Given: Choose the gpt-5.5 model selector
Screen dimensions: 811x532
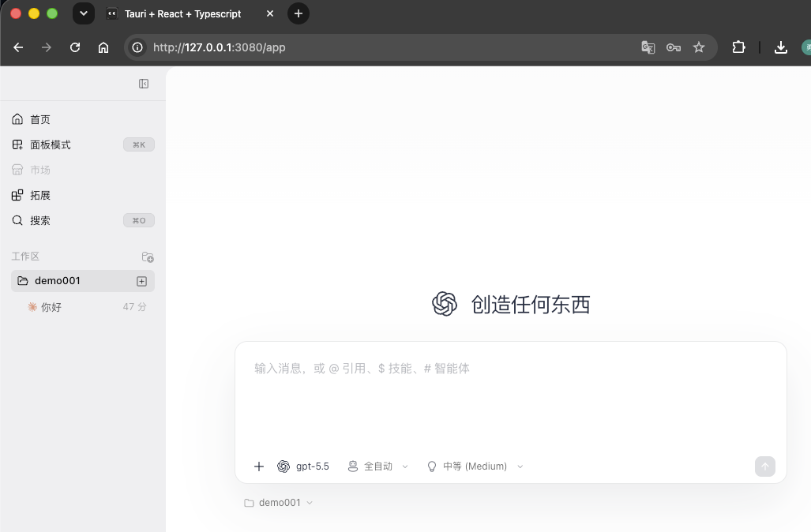Looking at the screenshot, I should point(303,466).
